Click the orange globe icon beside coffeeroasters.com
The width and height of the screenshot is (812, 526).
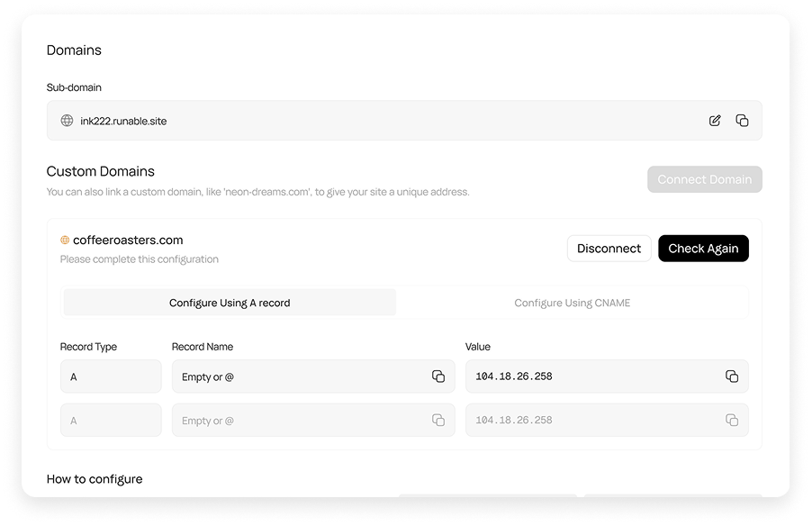(64, 240)
